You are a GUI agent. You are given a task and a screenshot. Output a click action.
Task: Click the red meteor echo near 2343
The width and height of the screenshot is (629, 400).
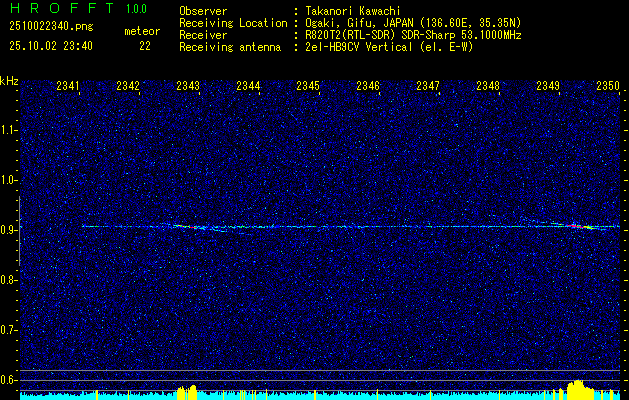[x=185, y=226]
